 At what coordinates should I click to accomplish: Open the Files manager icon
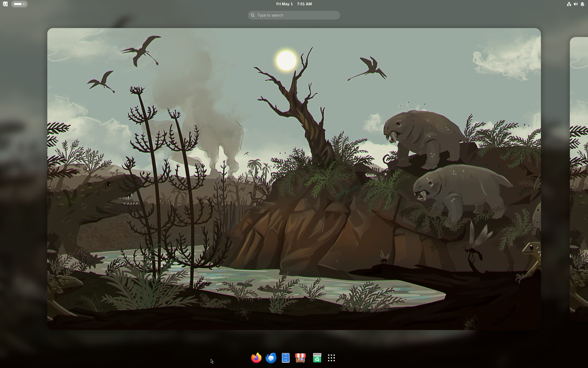click(286, 358)
